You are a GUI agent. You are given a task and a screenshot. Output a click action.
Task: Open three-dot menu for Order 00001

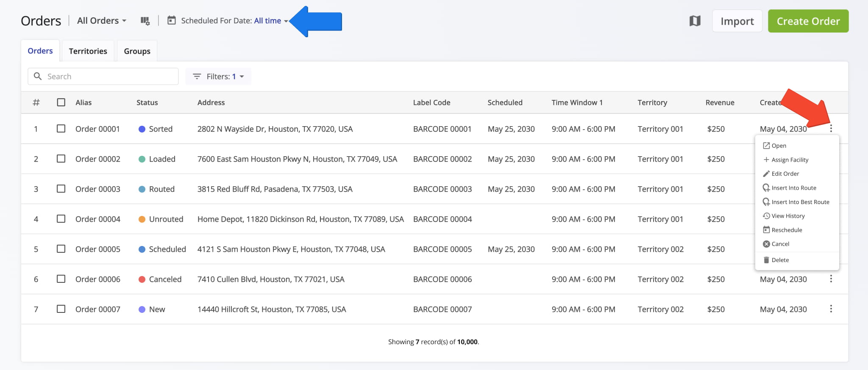831,128
